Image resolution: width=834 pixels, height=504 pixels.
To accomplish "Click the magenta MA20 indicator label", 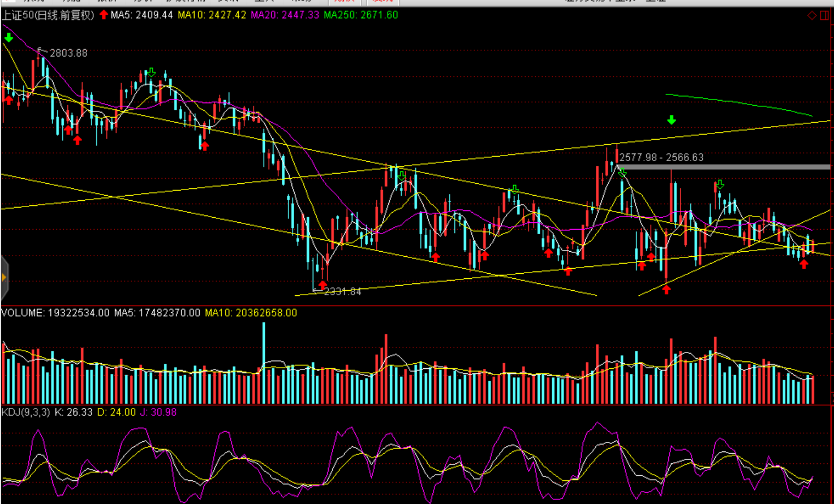I will pyautogui.click(x=285, y=15).
